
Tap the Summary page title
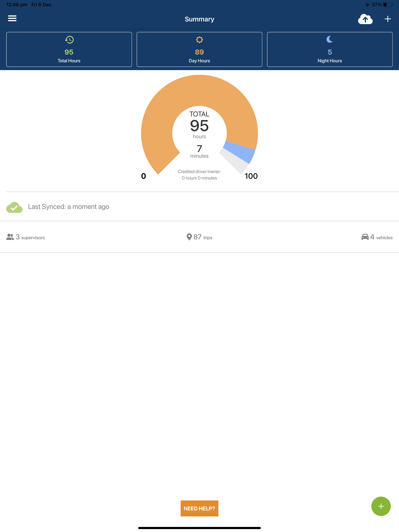tap(199, 19)
